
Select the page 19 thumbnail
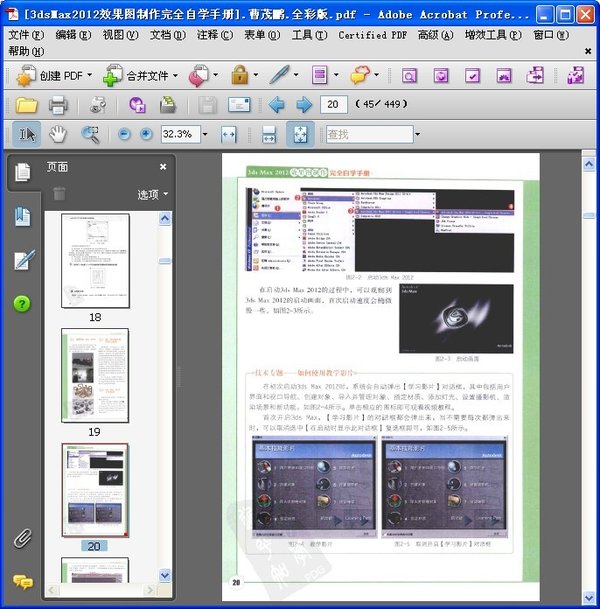95,375
